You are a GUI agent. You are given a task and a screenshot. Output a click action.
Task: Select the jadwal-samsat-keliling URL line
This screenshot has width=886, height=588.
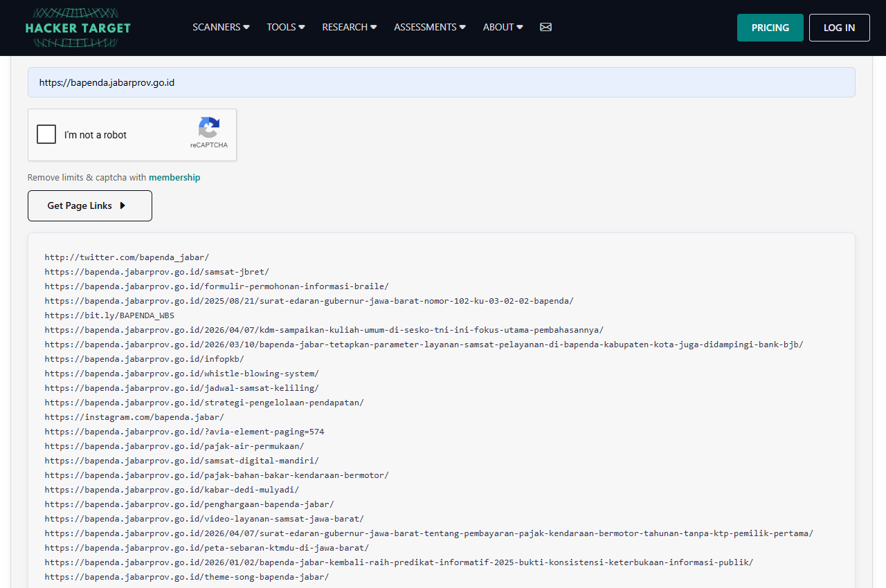(182, 387)
